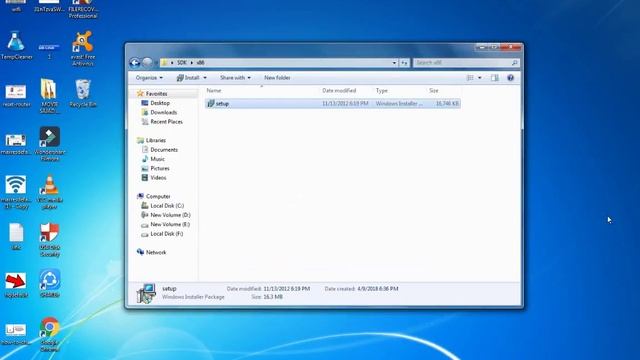Select the reset-router desktop icon

click(16, 96)
